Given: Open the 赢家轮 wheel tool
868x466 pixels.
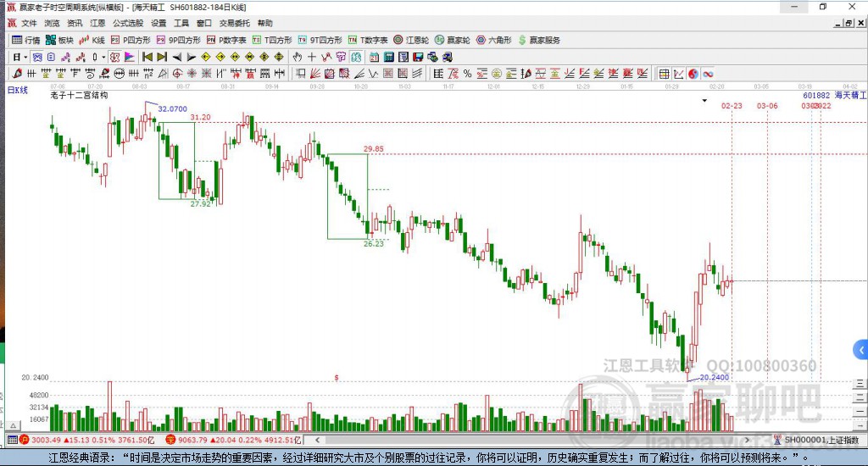Looking at the screenshot, I should 453,40.
